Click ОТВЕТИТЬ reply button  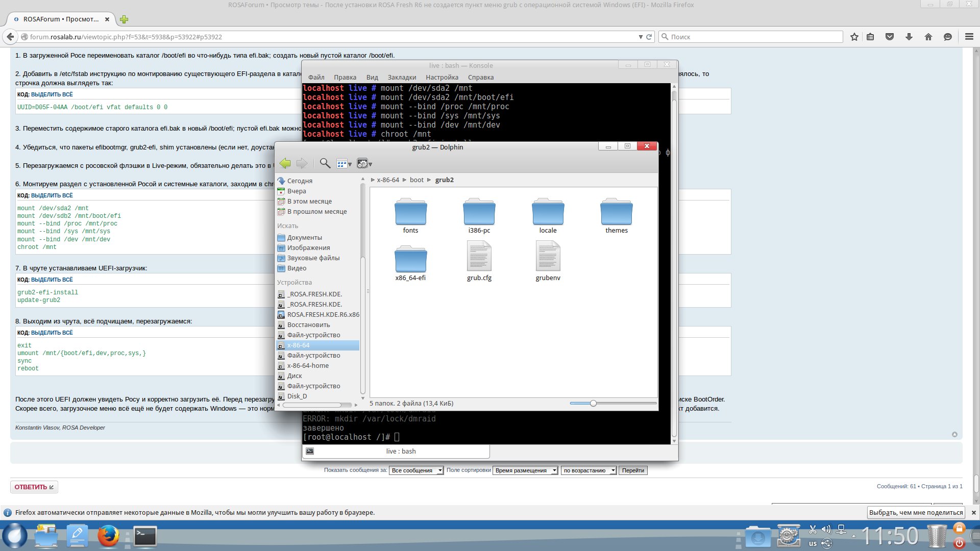[34, 487]
